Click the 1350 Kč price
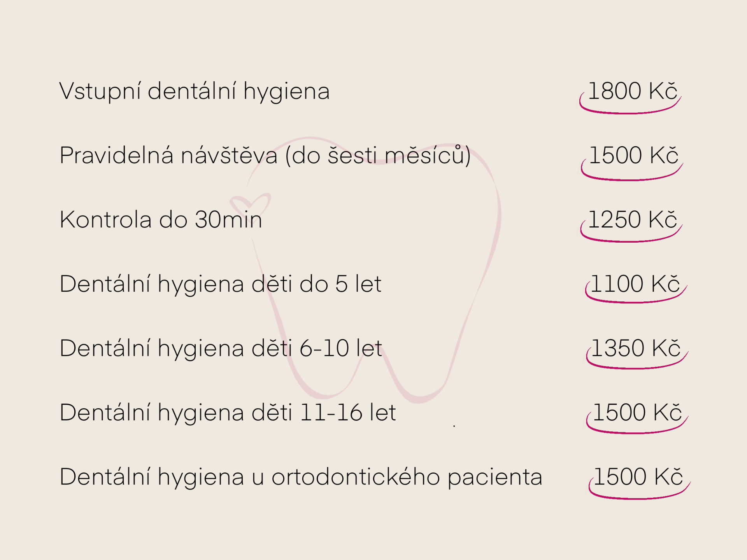The width and height of the screenshot is (747, 560). (636, 348)
